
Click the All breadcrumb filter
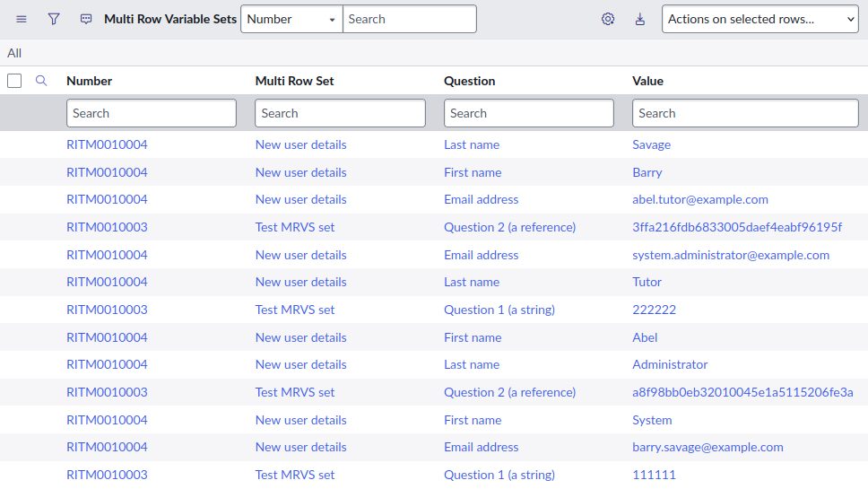tap(14, 53)
